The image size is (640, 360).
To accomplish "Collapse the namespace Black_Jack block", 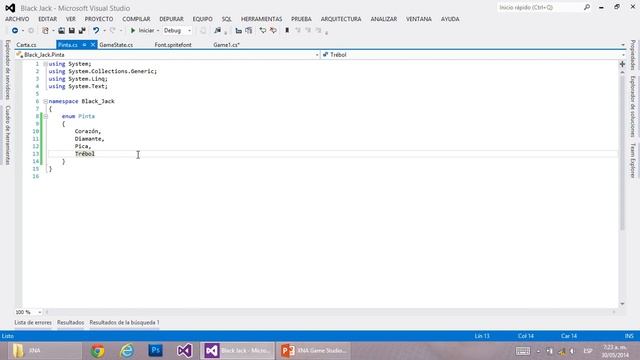I will click(45, 101).
